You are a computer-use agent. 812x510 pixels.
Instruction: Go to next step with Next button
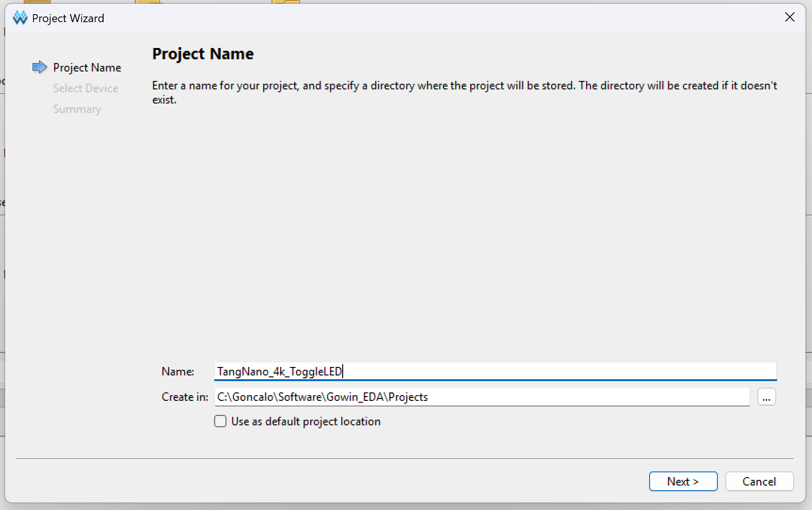[x=683, y=481]
